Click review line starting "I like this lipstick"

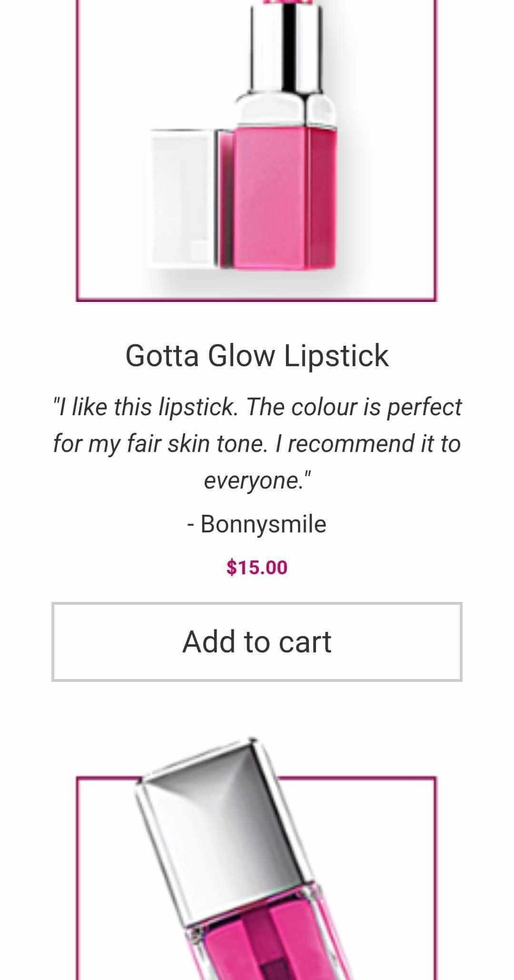[257, 407]
